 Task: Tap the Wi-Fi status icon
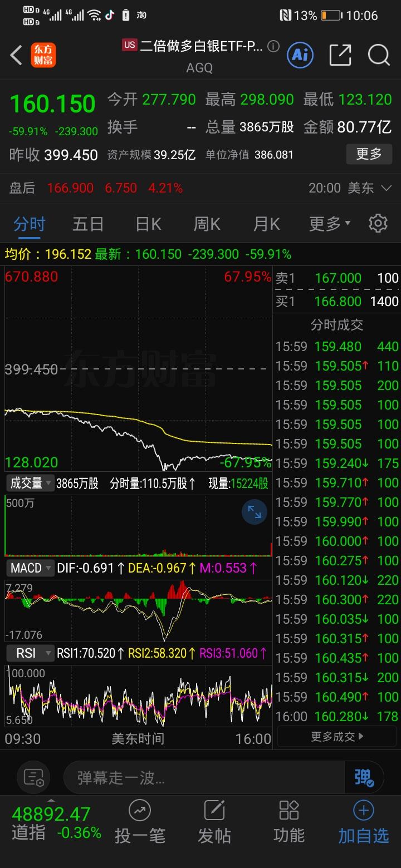94,15
